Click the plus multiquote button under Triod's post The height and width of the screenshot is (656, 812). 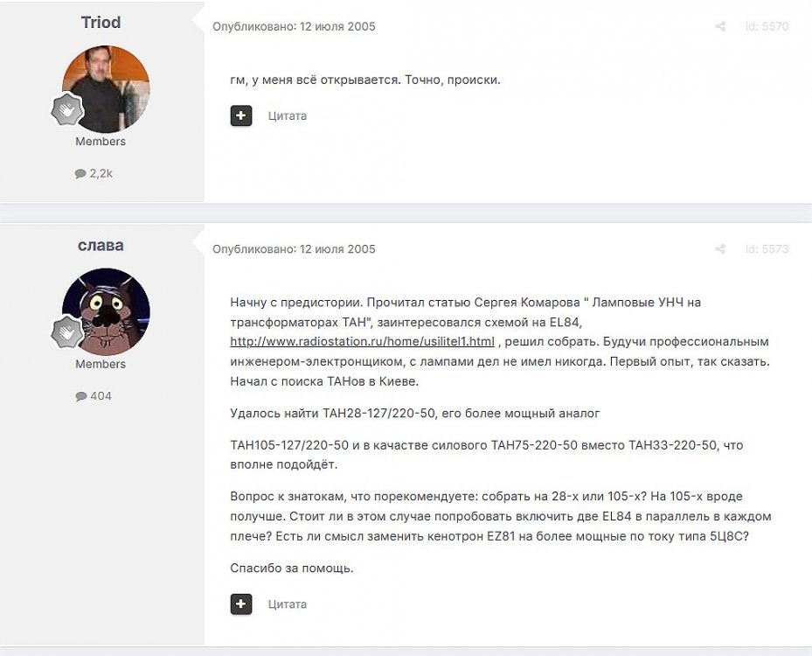(x=241, y=115)
